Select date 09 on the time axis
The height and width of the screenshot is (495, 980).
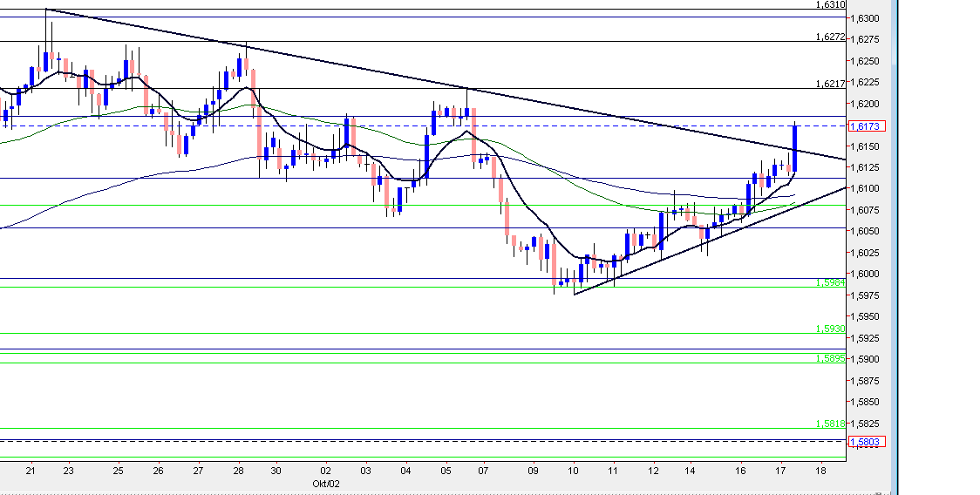click(533, 471)
